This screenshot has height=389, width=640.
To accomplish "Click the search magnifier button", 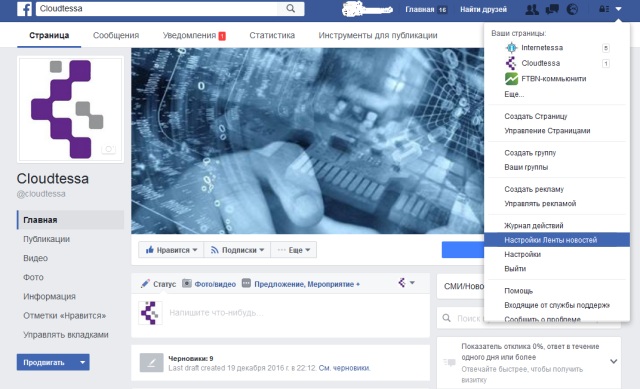I will (x=290, y=9).
